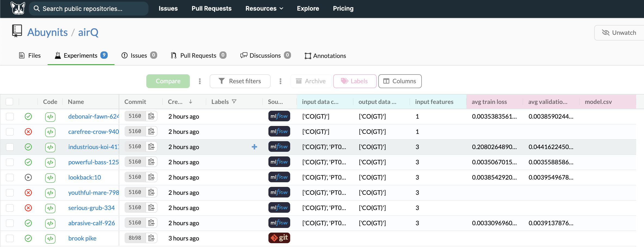Screen dimensions: 644x247
Task: Select checkbox for lookback:10
Action: 10,177
